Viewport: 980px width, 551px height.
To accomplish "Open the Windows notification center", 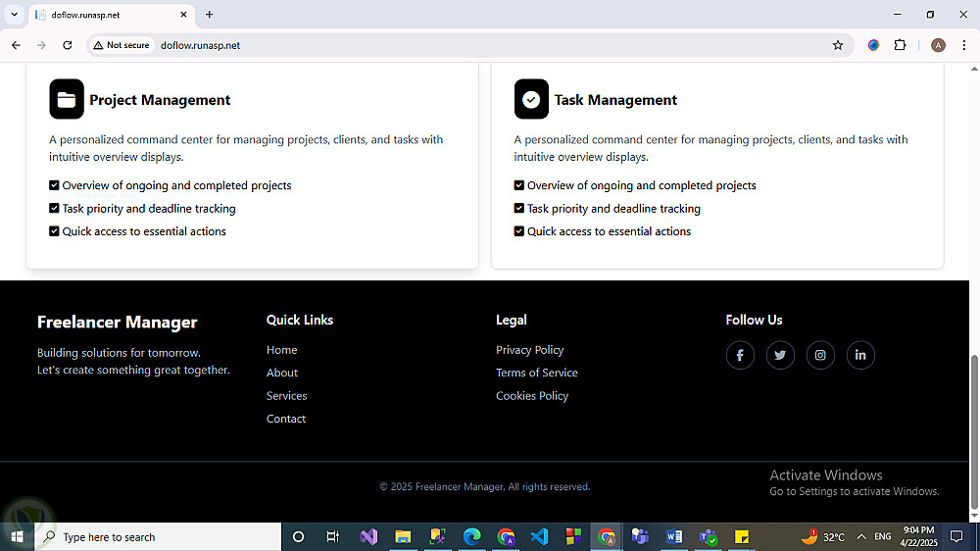I will [x=956, y=536].
